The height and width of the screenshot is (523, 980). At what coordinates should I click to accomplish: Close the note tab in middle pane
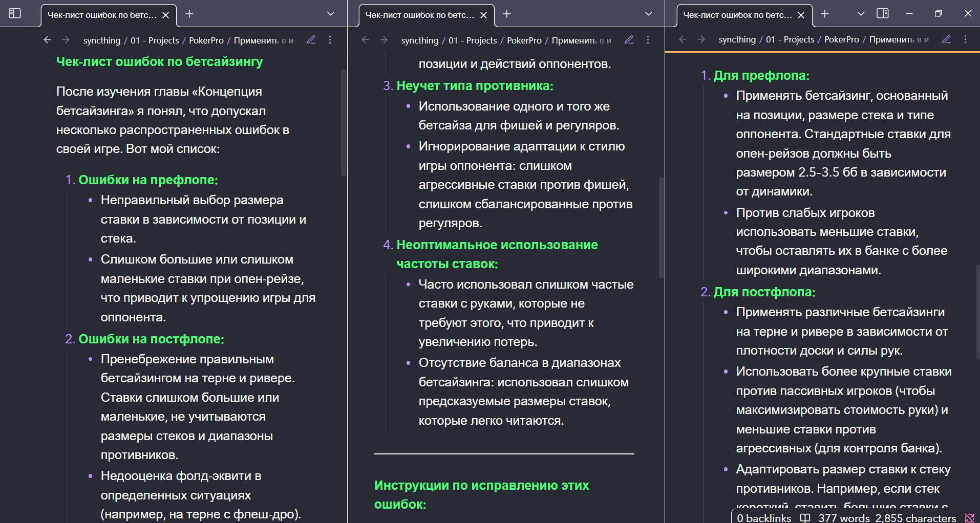pyautogui.click(x=484, y=15)
